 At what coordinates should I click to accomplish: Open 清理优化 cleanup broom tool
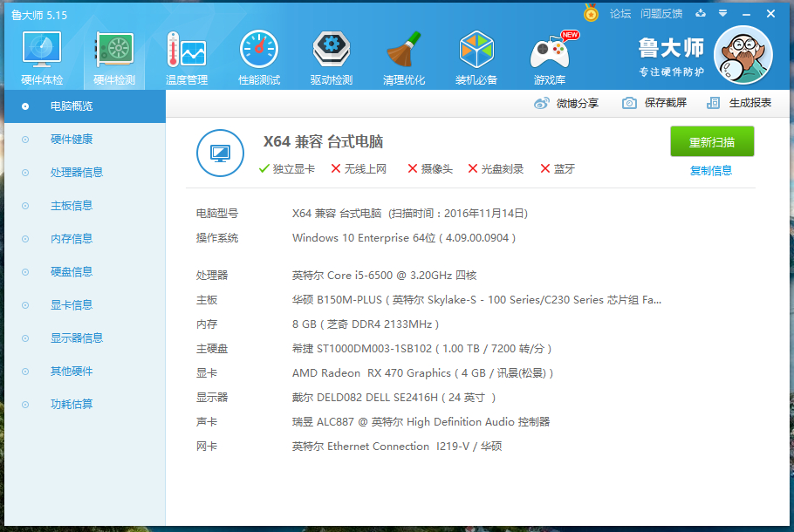[404, 58]
